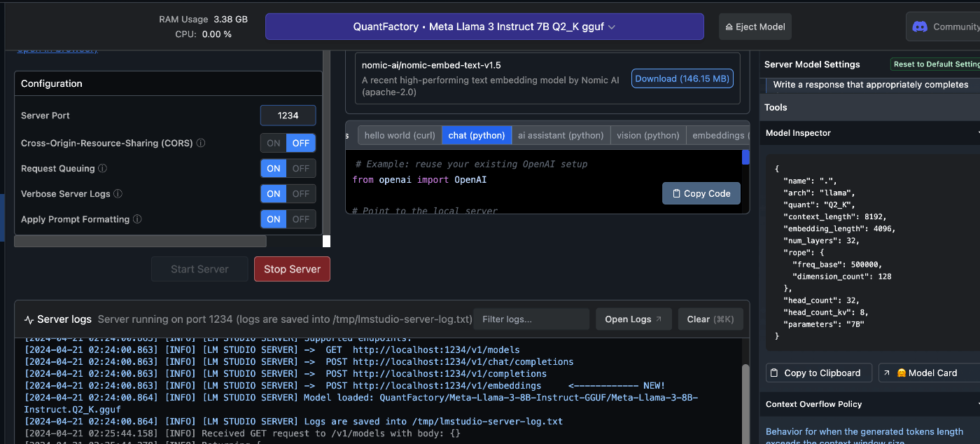
Task: Click the info icon beside Apply Prompt Formatting
Action: point(137,219)
